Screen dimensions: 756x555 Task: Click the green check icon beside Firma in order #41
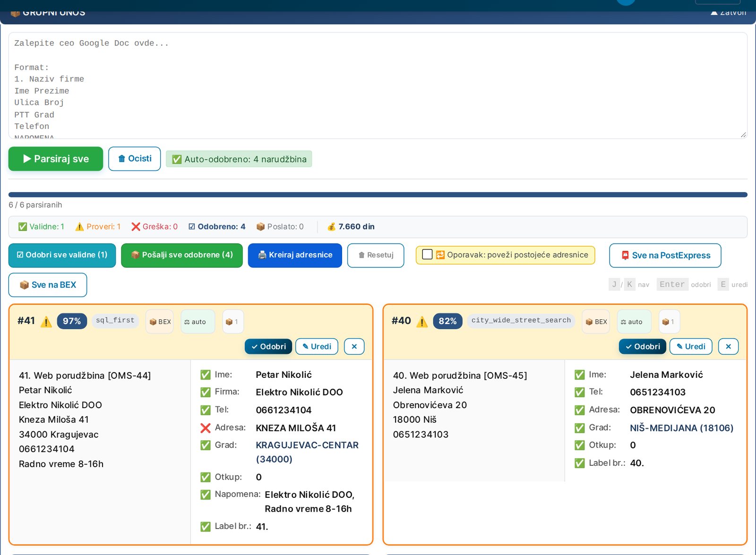pos(206,392)
